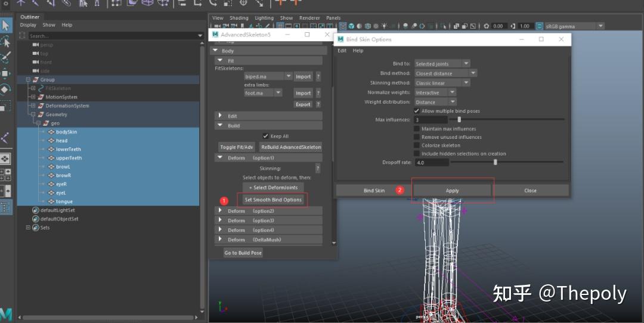Toggle the Outliner layout icon in sidebar
644x323 pixels.
click(5, 207)
